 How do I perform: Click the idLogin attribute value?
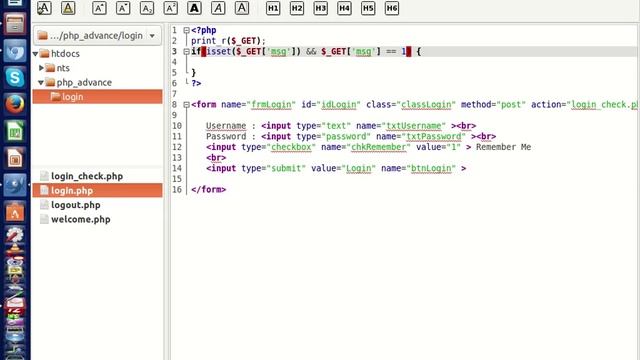(339, 104)
